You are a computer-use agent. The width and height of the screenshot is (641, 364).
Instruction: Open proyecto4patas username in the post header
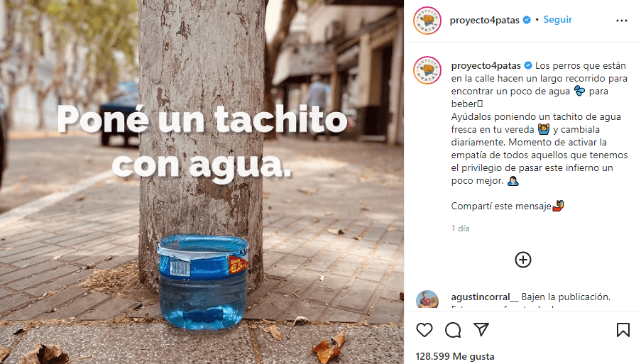(484, 20)
